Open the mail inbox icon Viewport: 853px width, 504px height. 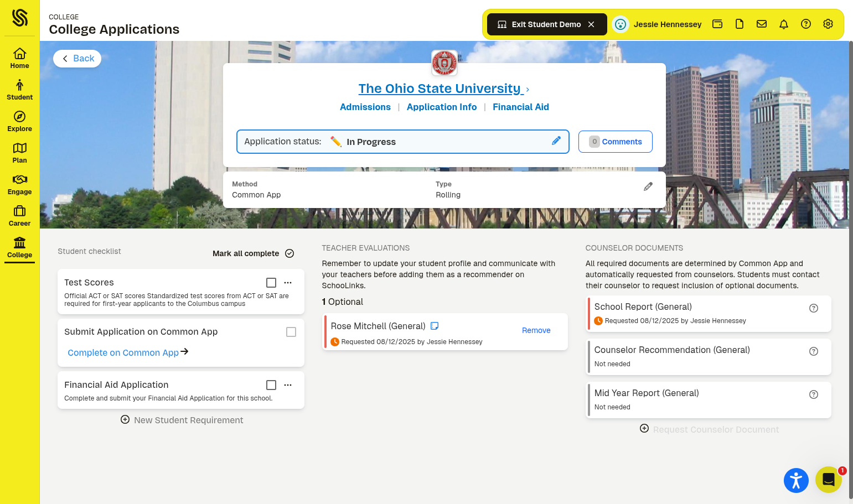pos(762,24)
